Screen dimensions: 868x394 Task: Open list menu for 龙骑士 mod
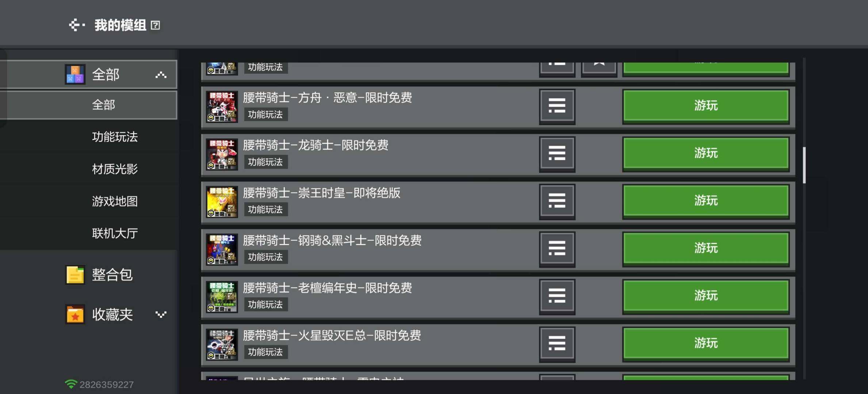[557, 154]
